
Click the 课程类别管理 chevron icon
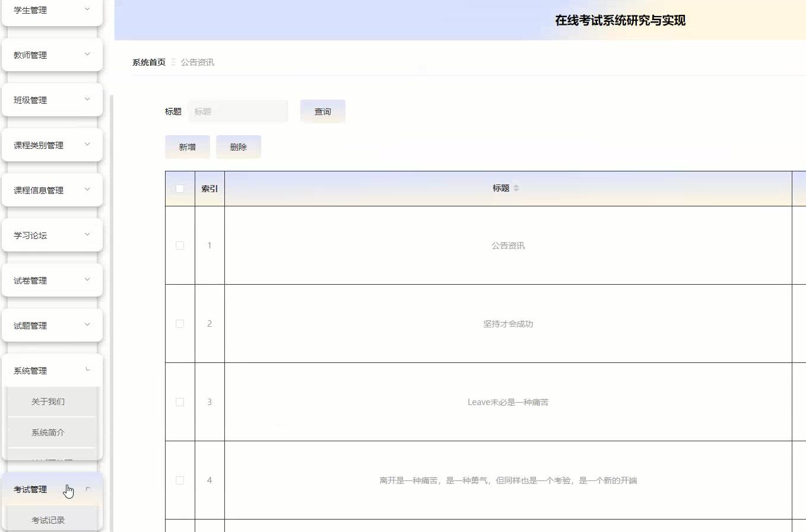[x=87, y=144]
